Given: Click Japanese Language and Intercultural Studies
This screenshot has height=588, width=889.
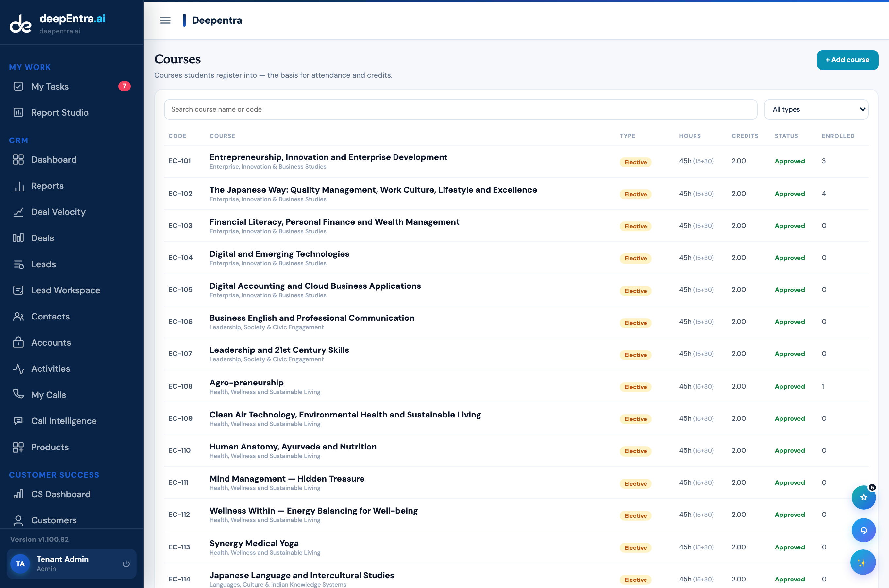Looking at the screenshot, I should [x=302, y=575].
